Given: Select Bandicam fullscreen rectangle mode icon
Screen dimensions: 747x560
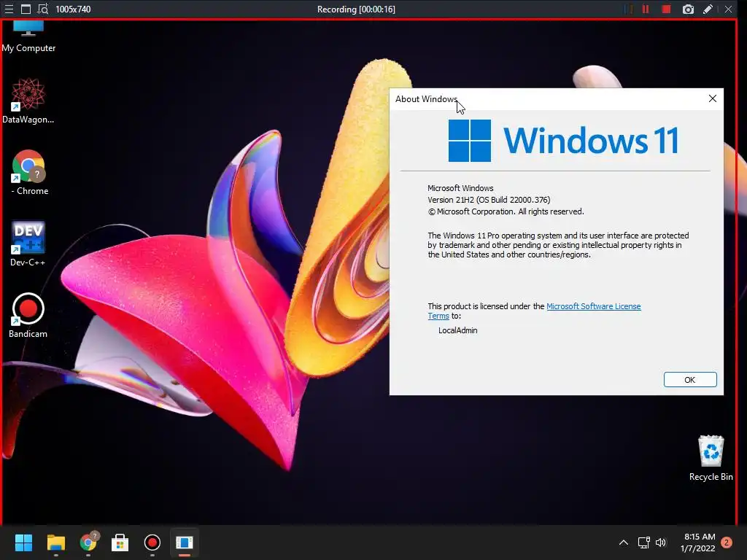Looking at the screenshot, I should (26, 9).
